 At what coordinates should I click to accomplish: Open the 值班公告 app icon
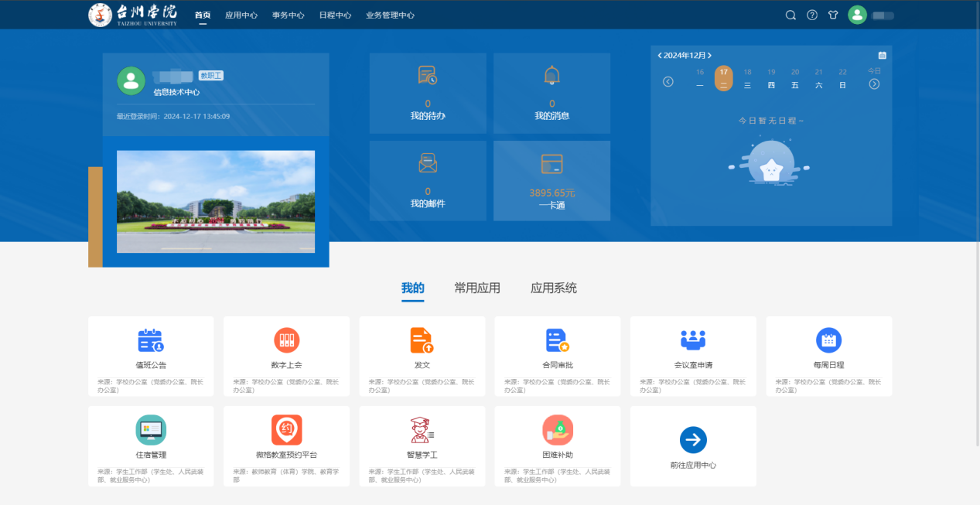(151, 341)
